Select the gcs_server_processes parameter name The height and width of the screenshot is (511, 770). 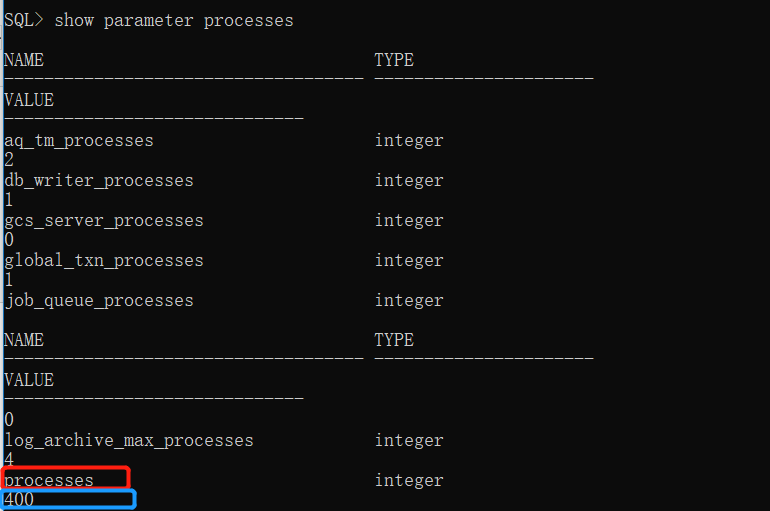click(104, 221)
